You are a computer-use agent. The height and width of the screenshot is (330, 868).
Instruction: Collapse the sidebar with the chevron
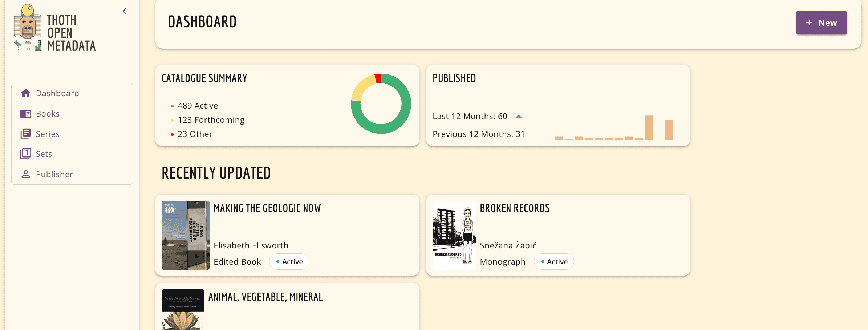point(125,11)
